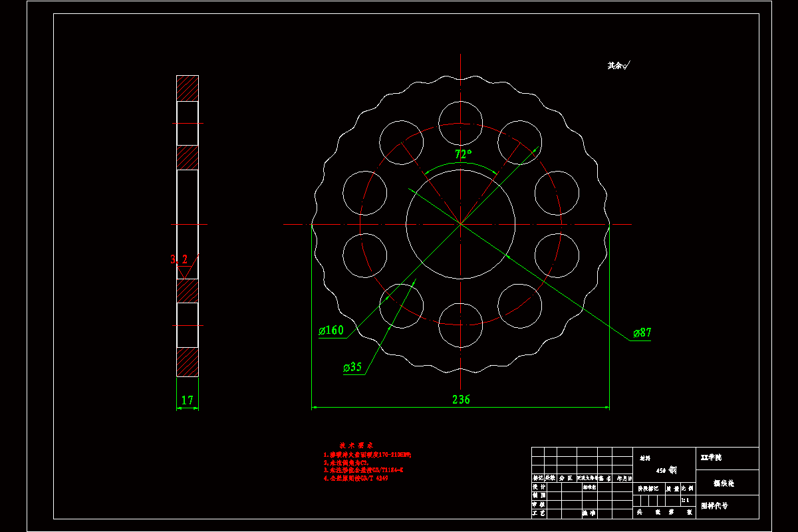Select technical note 4 mentioning GB/T 4249

tap(356, 478)
